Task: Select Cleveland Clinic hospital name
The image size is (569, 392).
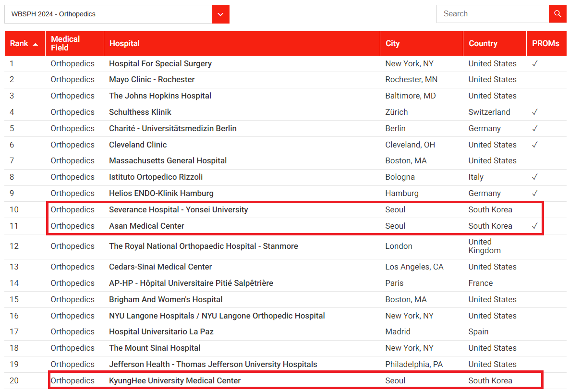Action: point(138,145)
